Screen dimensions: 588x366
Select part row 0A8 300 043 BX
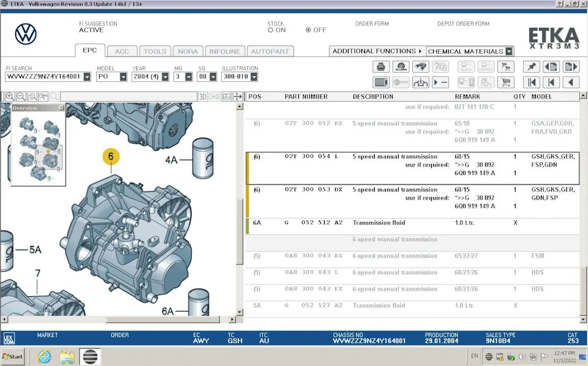[412, 260]
